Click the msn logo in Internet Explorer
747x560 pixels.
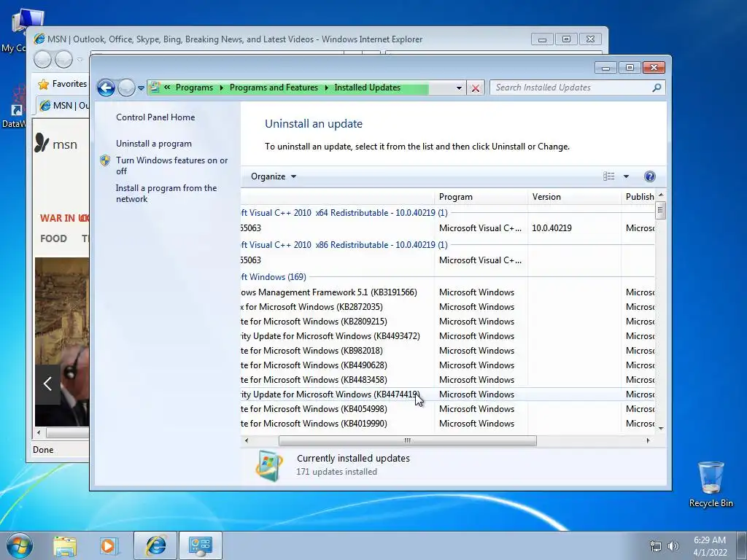[55, 144]
